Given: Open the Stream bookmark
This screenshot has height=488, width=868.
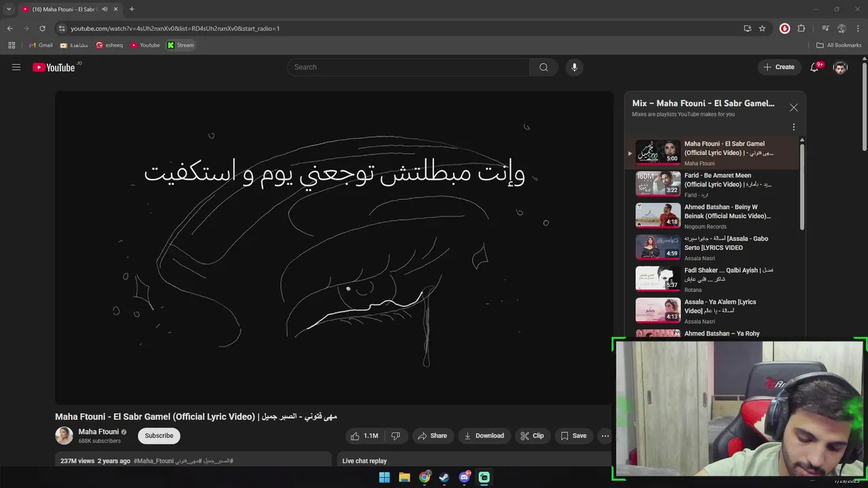Looking at the screenshot, I should [181, 45].
